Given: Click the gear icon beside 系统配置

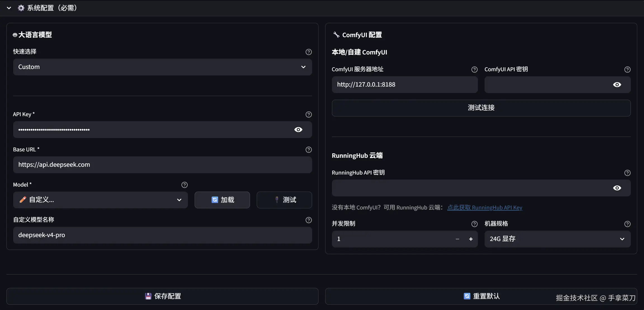Looking at the screenshot, I should [21, 8].
